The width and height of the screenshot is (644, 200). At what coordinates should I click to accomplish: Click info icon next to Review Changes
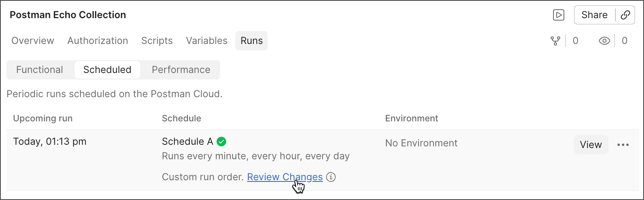331,177
